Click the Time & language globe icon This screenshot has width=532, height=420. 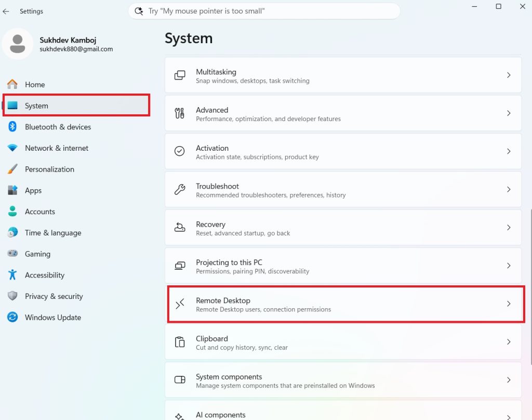pos(12,232)
